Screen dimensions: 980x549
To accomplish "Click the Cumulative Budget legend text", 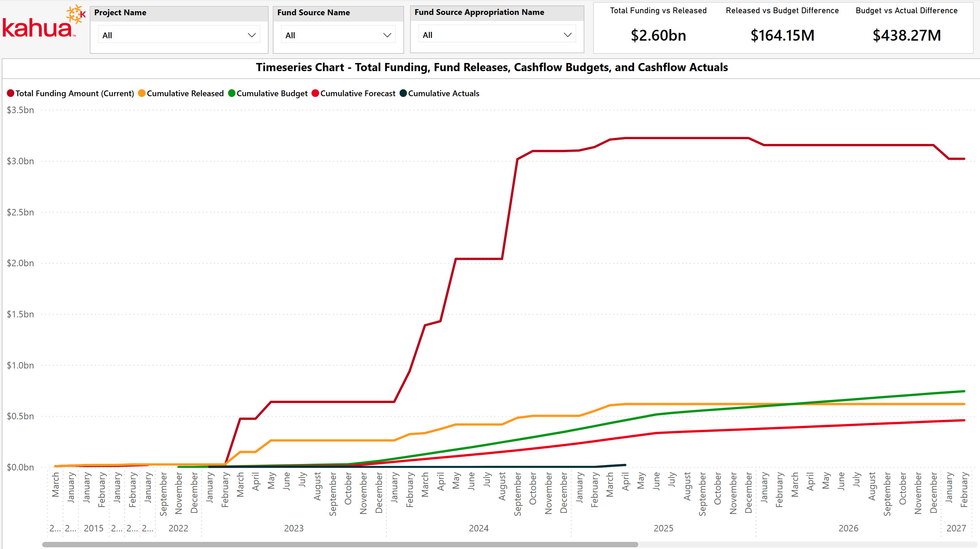I will click(272, 93).
